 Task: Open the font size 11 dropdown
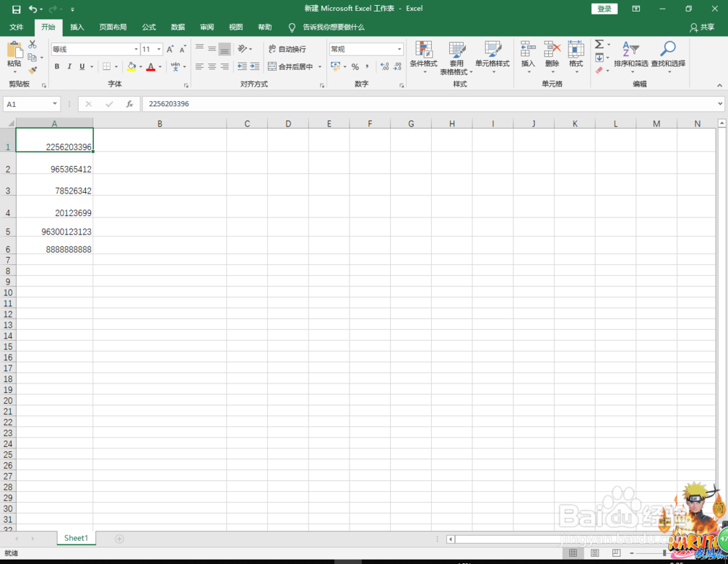pyautogui.click(x=159, y=49)
